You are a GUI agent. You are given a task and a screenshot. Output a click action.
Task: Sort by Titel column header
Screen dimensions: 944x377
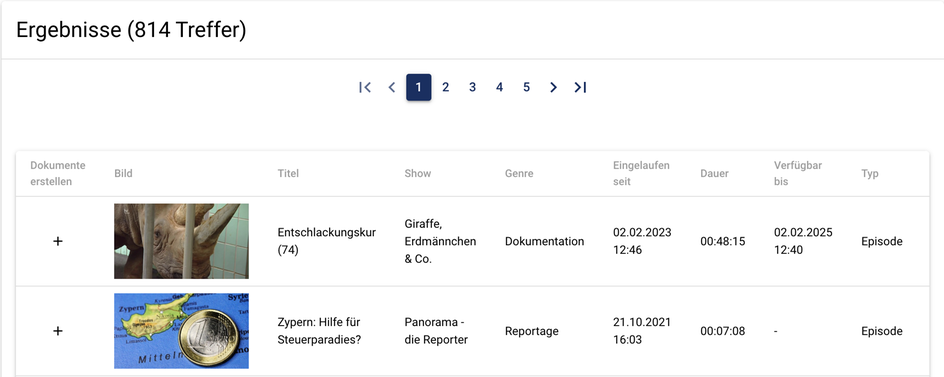pyautogui.click(x=288, y=173)
